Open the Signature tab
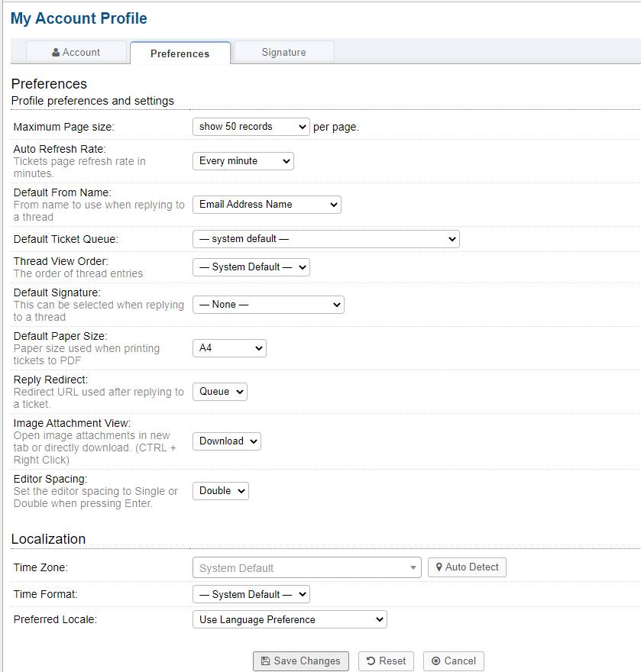 (283, 53)
